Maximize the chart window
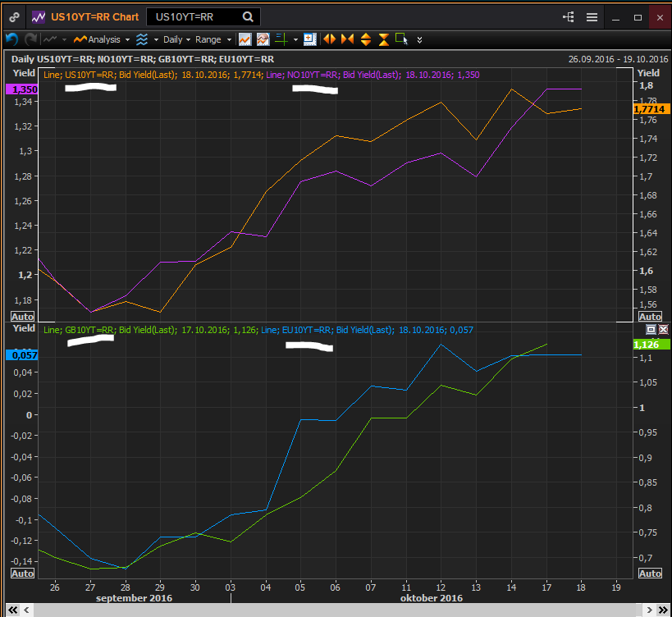672x617 pixels. (638, 17)
